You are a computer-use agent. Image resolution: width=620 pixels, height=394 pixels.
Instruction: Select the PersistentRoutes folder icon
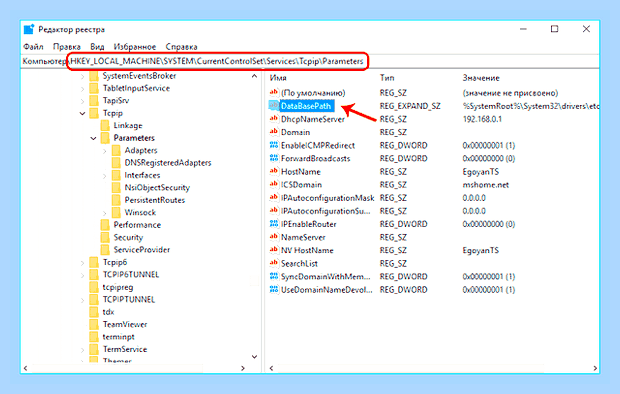[x=116, y=200]
